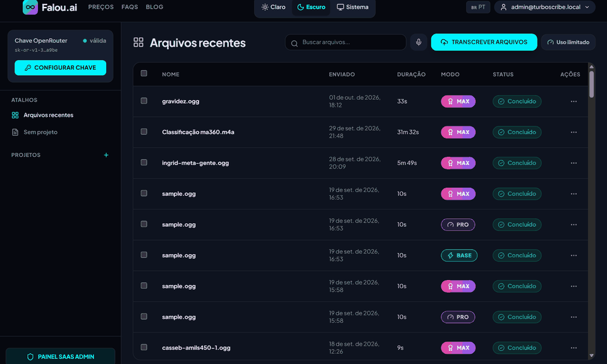The width and height of the screenshot is (607, 364).
Task: Toggle the select-all checkbox in table header
Action: pos(144,73)
